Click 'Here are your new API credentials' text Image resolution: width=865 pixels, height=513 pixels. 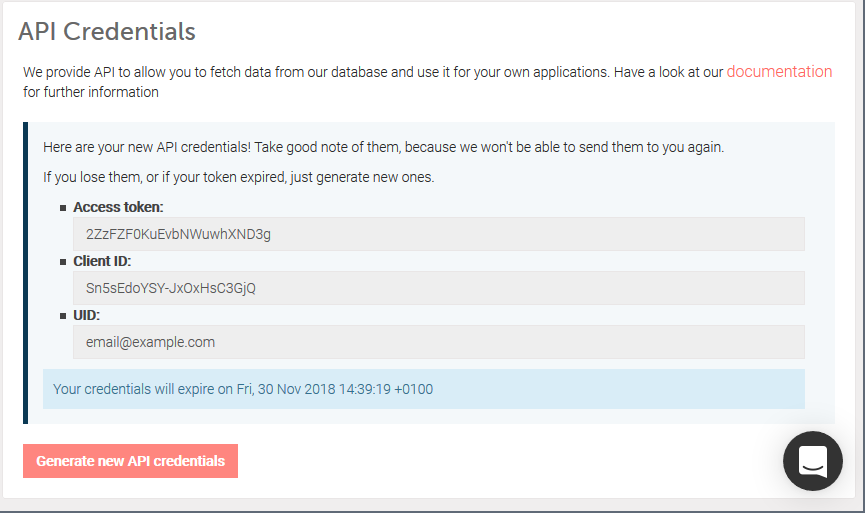point(383,147)
